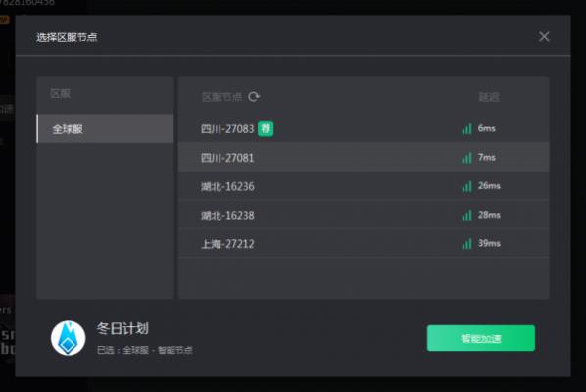Image resolution: width=586 pixels, height=392 pixels.
Task: Select the 湖北-16238 server node
Action: point(364,215)
